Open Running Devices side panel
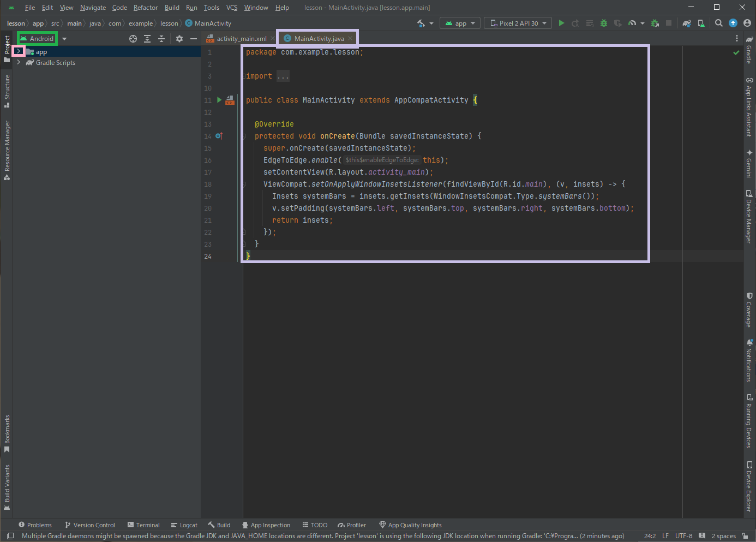The width and height of the screenshot is (756, 542). [749, 420]
